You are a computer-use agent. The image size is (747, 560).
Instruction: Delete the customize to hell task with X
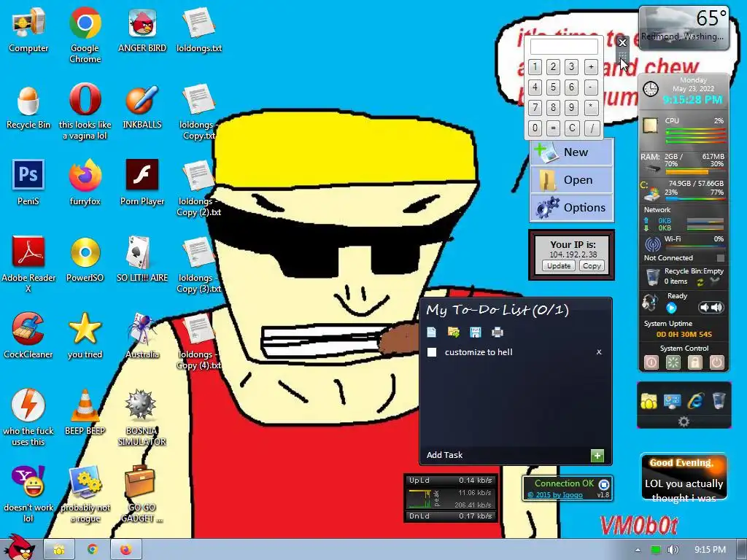point(599,352)
